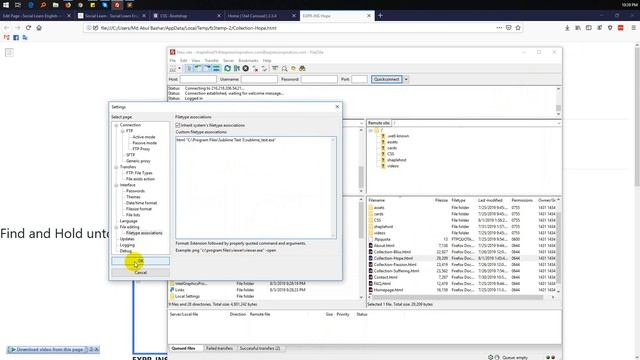The height and width of the screenshot is (360, 640).
Task: Click the Gmail bookmark icon
Action: (x=7, y=38)
